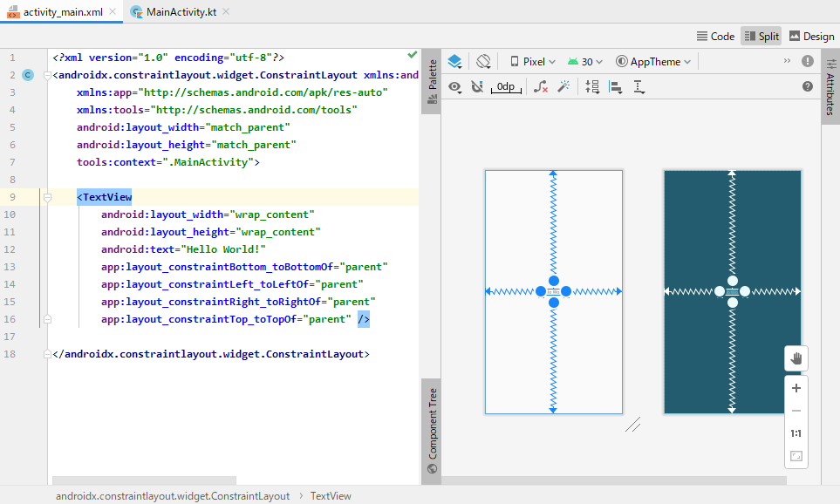
Task: Select the TextView in the blueprint preview
Action: 733,292
